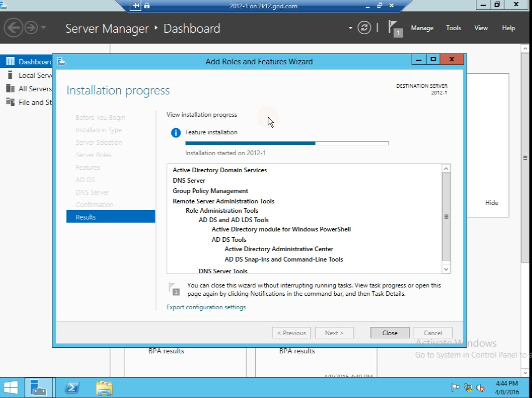The height and width of the screenshot is (398, 532).
Task: Click the pin icon on the VM connection bar
Action: coord(135,5)
